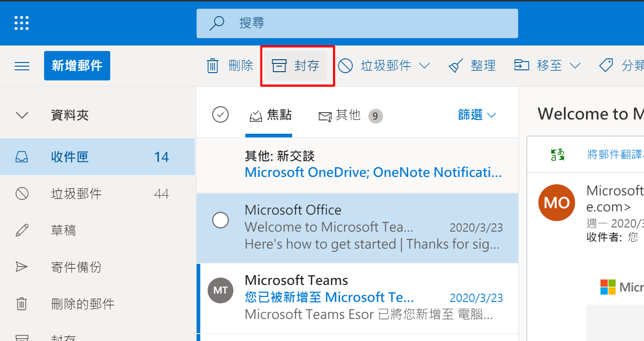Click the 整理 sweep button

click(x=473, y=66)
